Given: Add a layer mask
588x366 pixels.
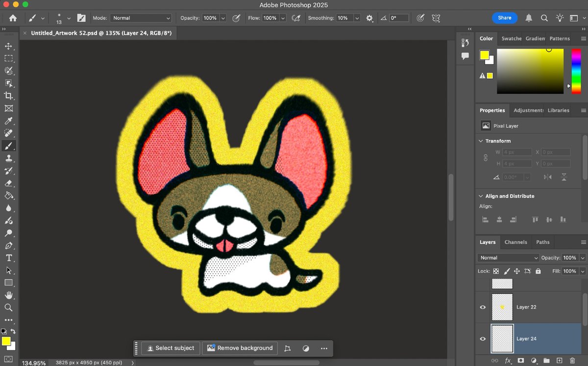Looking at the screenshot, I should point(520,361).
